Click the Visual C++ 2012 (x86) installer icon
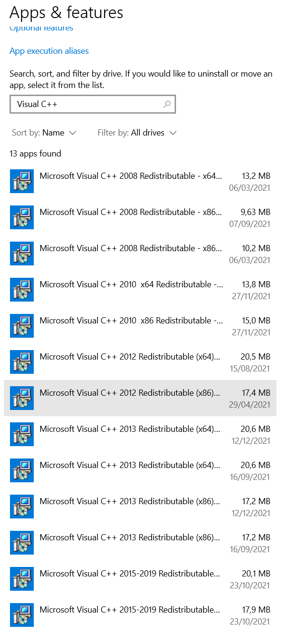 (x=22, y=398)
